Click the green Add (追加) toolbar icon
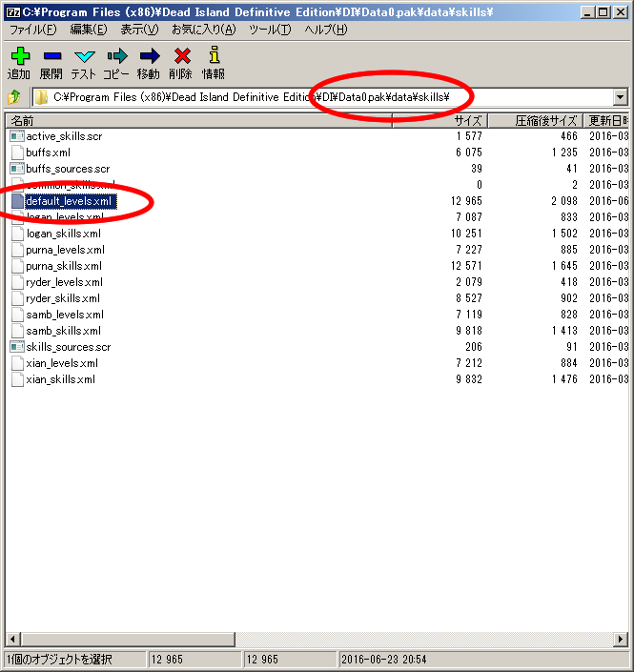Screen dimensions: 634x672 pyautogui.click(x=20, y=55)
